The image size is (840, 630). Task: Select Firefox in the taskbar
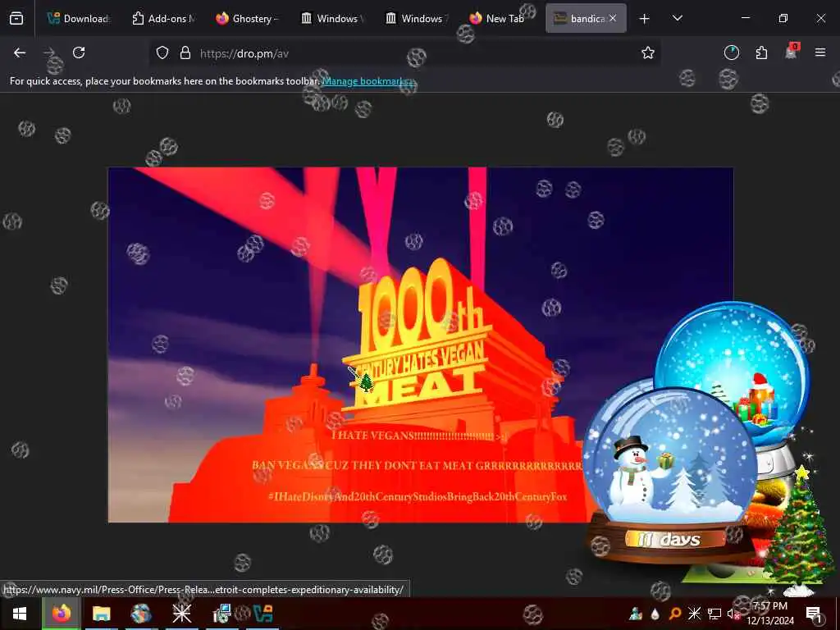pos(61,614)
